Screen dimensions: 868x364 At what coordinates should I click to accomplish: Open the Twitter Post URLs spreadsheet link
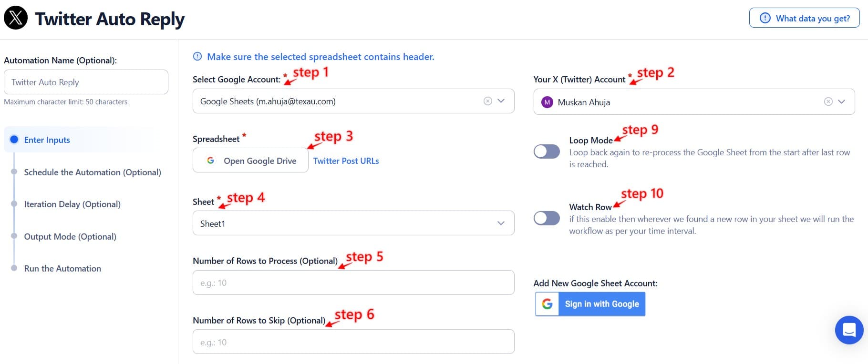[x=346, y=161]
